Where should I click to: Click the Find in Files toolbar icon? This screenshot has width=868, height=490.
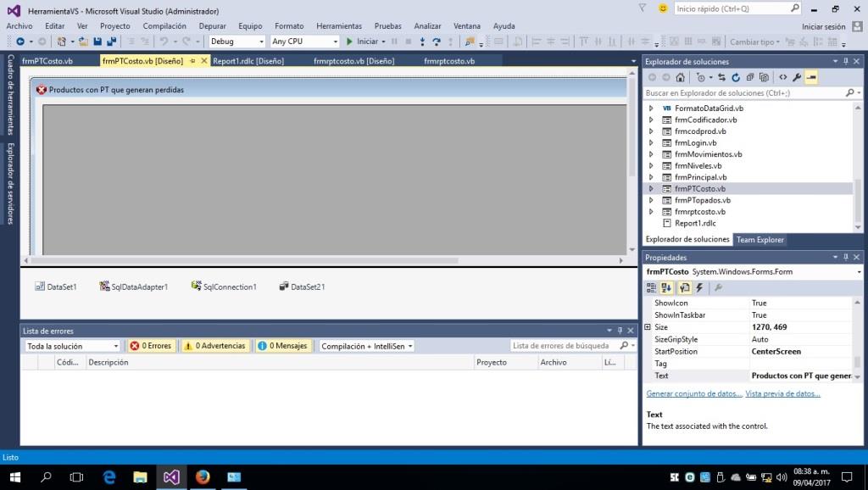pyautogui.click(x=470, y=42)
